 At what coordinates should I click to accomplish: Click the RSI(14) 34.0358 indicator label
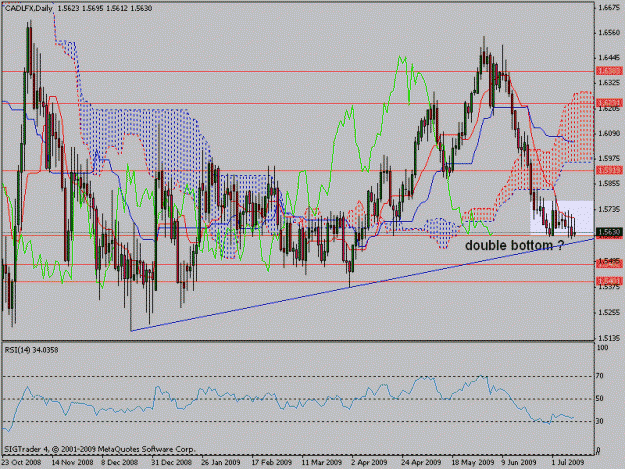point(31,350)
